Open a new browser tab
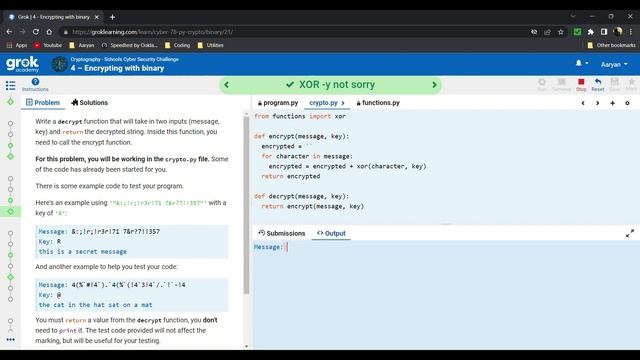The image size is (640, 360). [x=112, y=17]
